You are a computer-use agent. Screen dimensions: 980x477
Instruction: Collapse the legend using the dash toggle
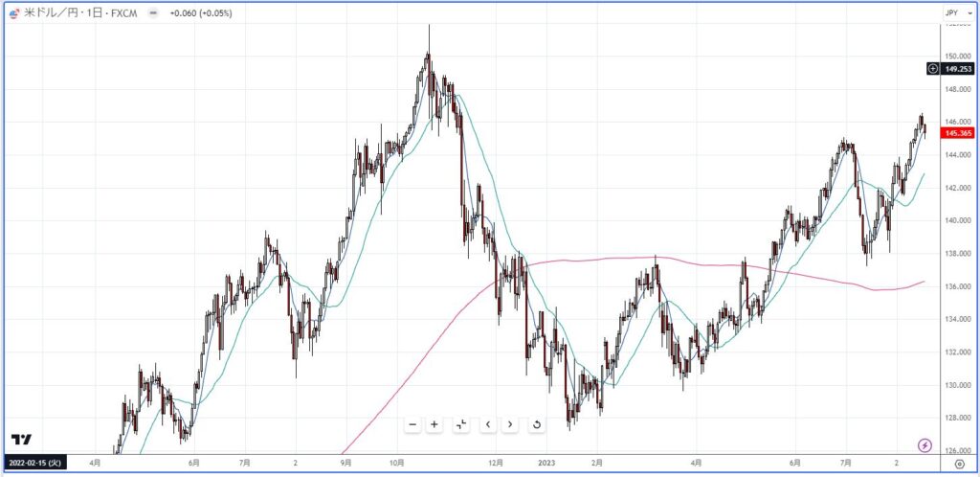point(153,13)
